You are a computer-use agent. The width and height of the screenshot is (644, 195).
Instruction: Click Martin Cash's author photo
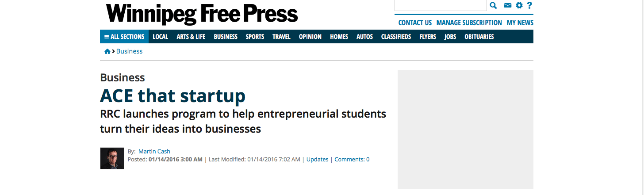tap(112, 158)
